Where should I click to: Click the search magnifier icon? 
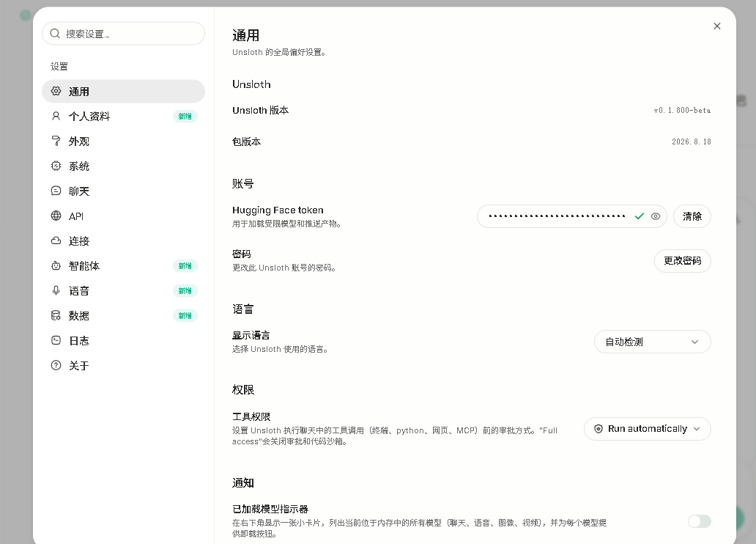click(x=55, y=33)
